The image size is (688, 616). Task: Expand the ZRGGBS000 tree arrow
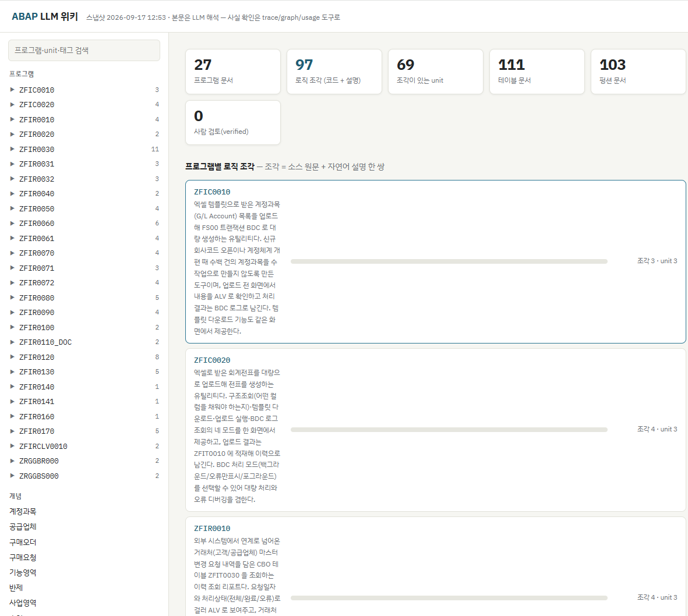pos(12,476)
